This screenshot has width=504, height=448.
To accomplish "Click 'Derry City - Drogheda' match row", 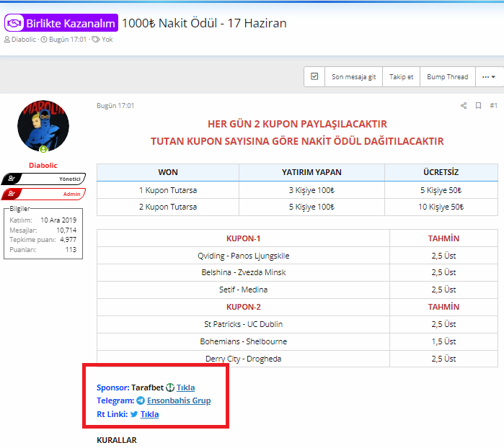I will pos(243,359).
